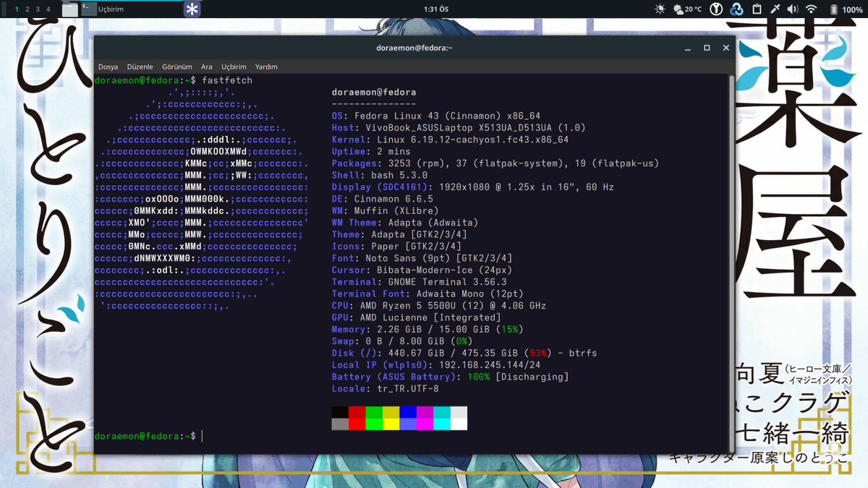This screenshot has width=868, height=488.
Task: Switch to workspace 2
Action: (x=27, y=9)
